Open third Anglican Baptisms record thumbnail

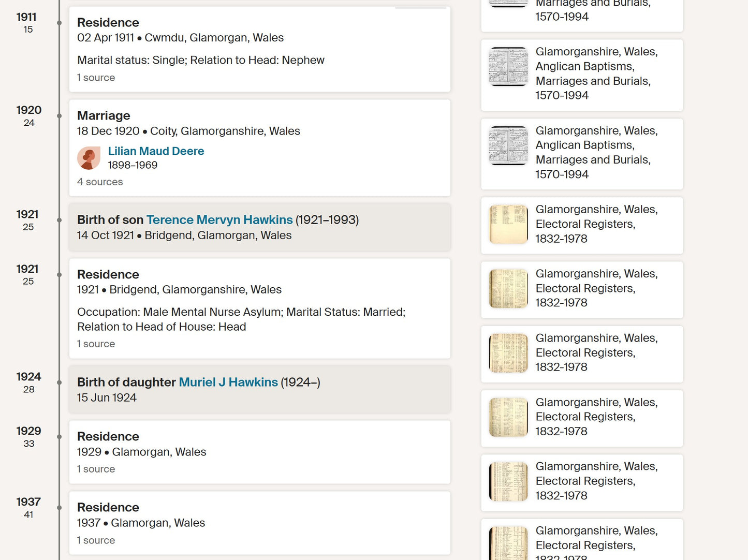[x=508, y=146]
